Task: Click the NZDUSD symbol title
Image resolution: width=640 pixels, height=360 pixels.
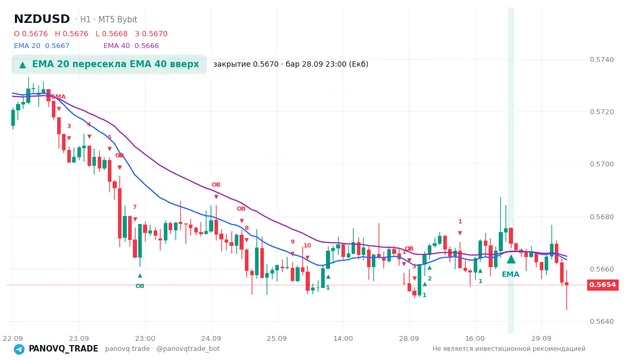Action: coord(42,19)
